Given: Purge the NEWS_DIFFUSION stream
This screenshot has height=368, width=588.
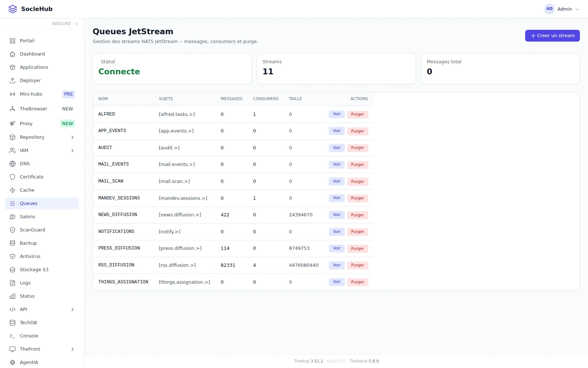Looking at the screenshot, I should click(x=358, y=215).
